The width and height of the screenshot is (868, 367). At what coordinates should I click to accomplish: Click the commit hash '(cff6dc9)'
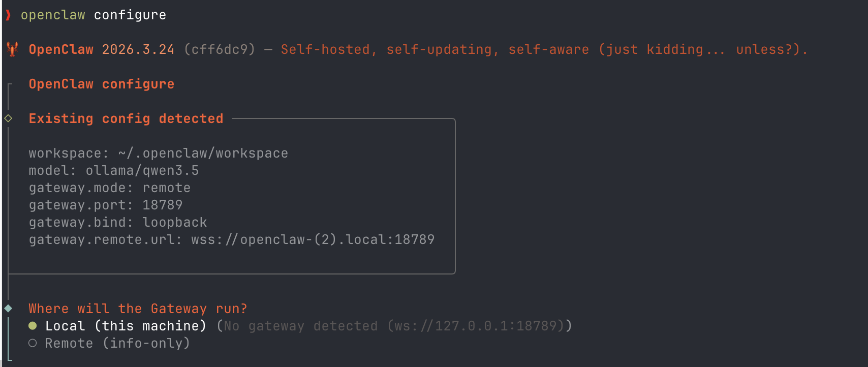point(220,49)
